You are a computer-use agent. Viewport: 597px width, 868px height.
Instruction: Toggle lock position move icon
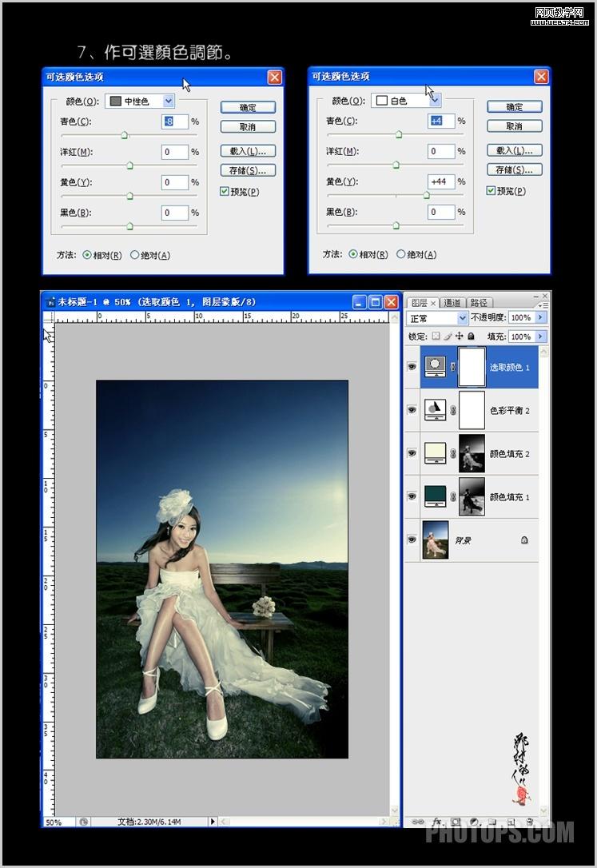coord(460,336)
